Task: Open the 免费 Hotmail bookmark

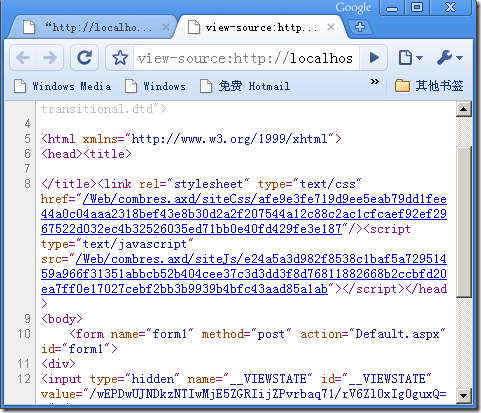Action: (245, 86)
